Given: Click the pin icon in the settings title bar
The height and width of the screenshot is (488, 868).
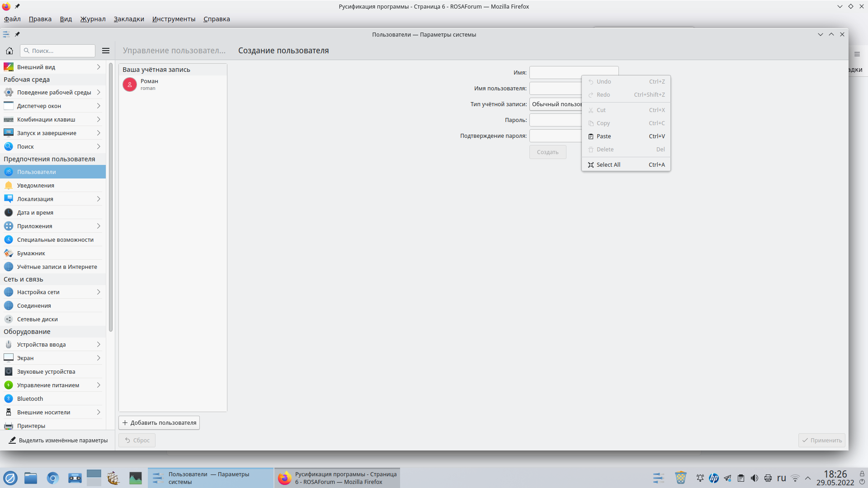Looking at the screenshot, I should coord(17,34).
